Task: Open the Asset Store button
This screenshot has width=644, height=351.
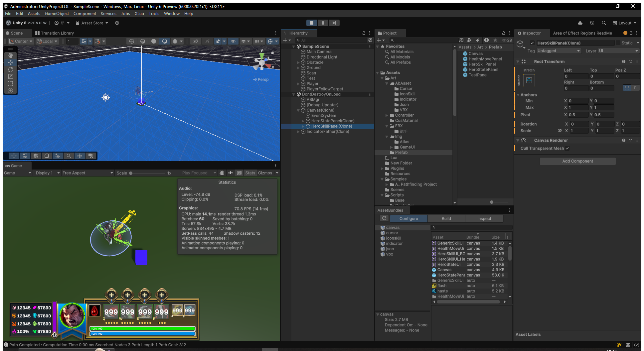Action: pyautogui.click(x=92, y=23)
